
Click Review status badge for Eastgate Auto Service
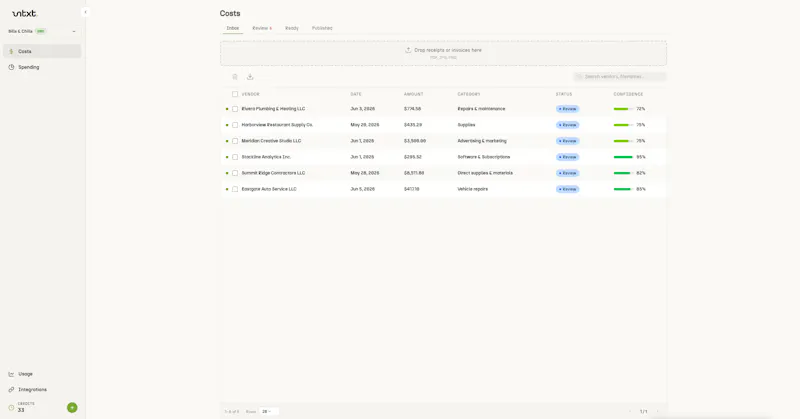[567, 189]
